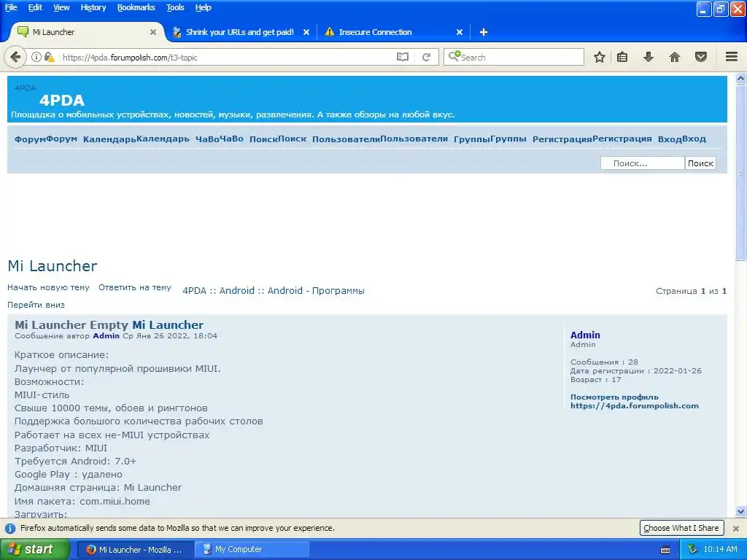747x560 pixels.
Task: Click the tray safely-remove hardware icon
Action: [692, 550]
